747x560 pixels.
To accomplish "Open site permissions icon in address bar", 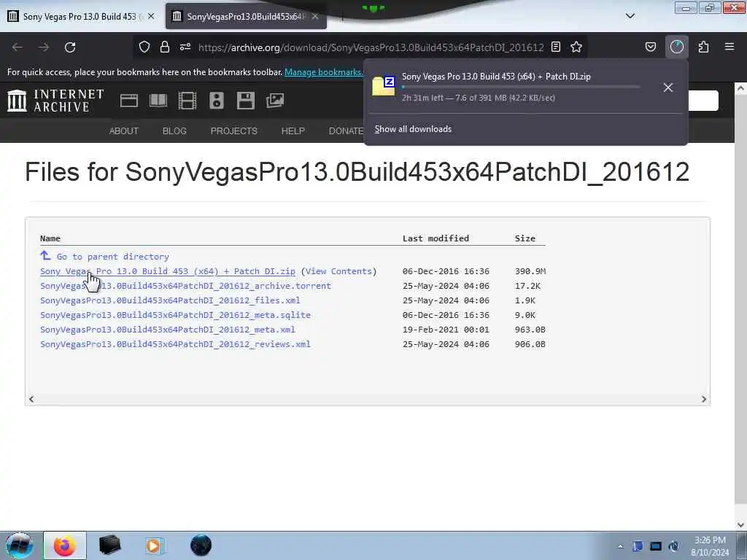I will (185, 47).
